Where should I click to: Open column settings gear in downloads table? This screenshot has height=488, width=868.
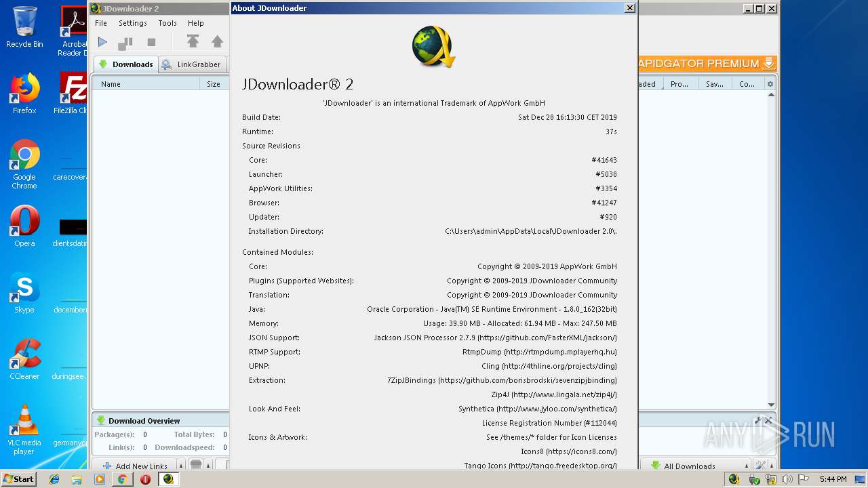point(770,84)
